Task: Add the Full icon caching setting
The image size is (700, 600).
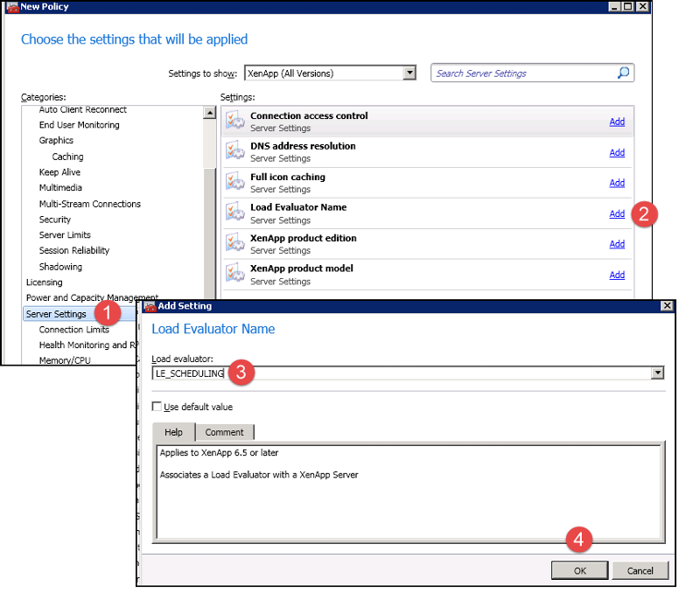Action: (617, 183)
